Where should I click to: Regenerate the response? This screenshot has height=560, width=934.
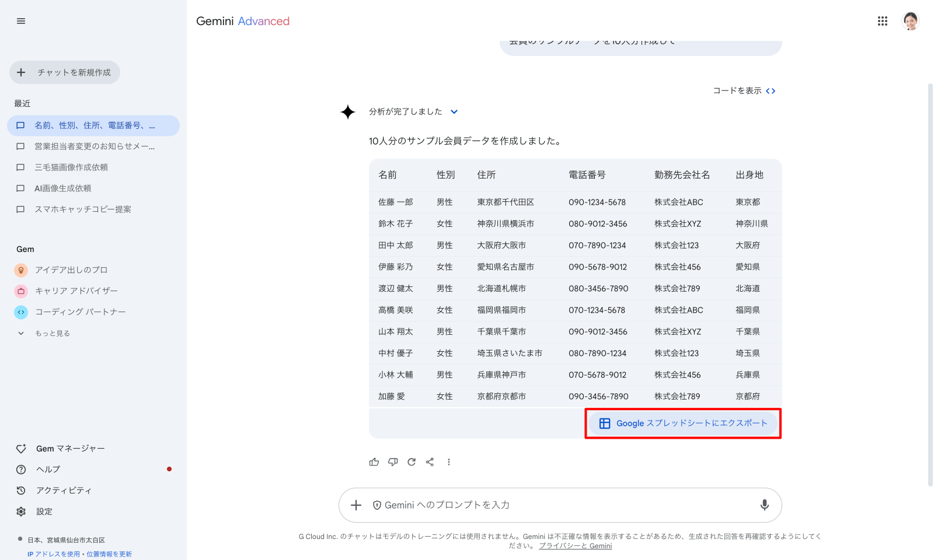tap(412, 462)
